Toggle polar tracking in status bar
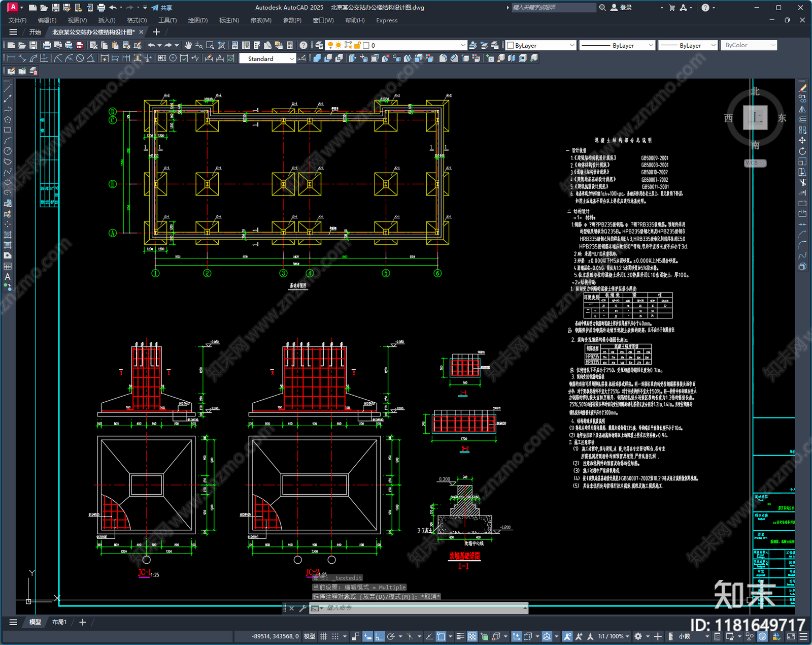This screenshot has height=645, width=812. tap(391, 636)
